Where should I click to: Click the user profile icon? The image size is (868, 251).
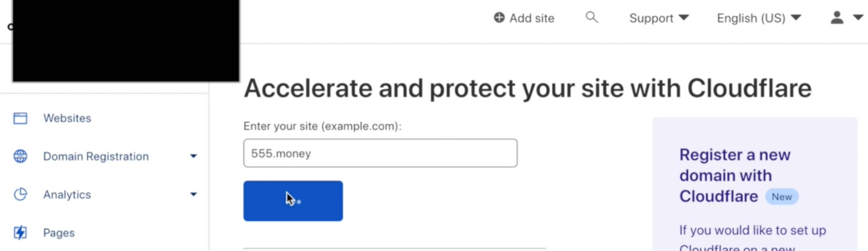tap(837, 18)
